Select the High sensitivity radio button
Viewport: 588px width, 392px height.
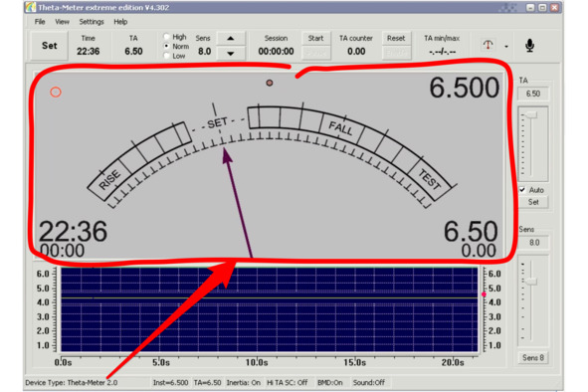[166, 37]
